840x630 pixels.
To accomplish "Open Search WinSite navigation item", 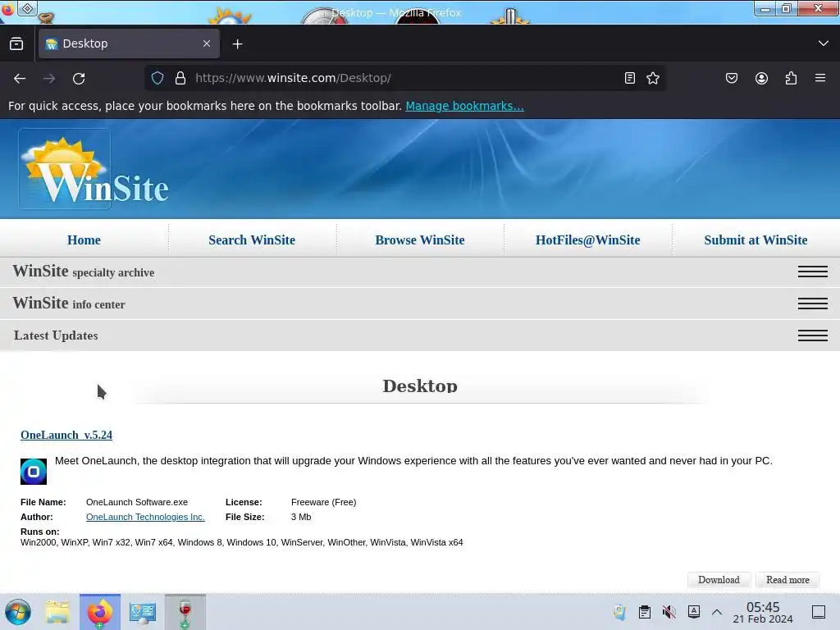I will 252,240.
